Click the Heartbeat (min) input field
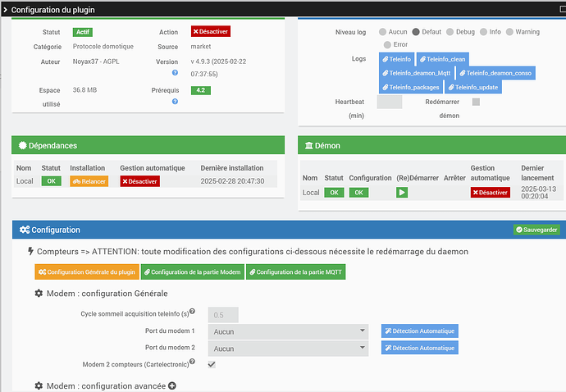Image resolution: width=566 pixels, height=392 pixels. coord(390,103)
